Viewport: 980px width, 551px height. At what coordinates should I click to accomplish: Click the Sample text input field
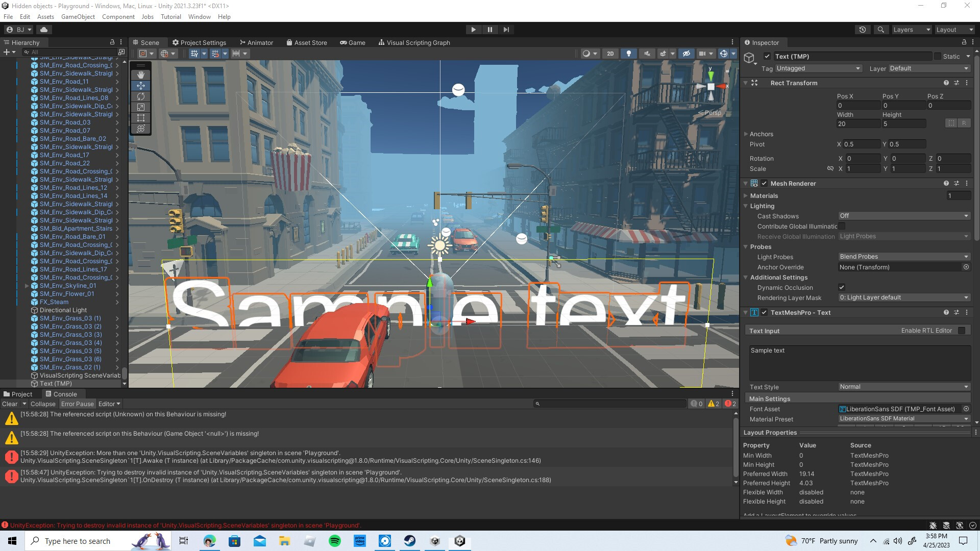(x=857, y=362)
